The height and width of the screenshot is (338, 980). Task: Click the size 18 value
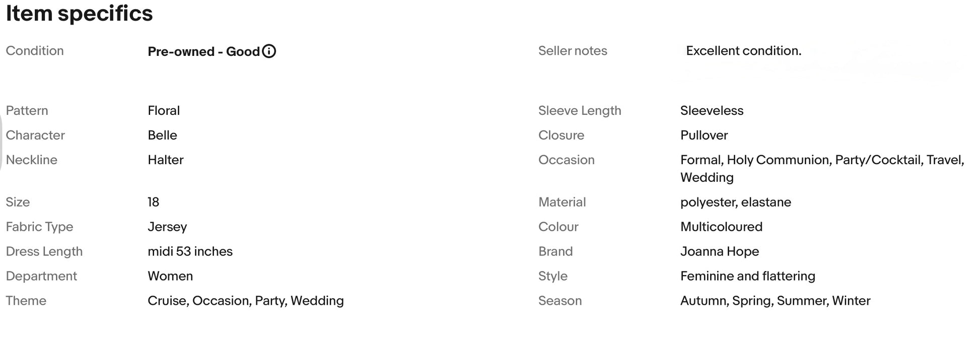click(x=153, y=202)
